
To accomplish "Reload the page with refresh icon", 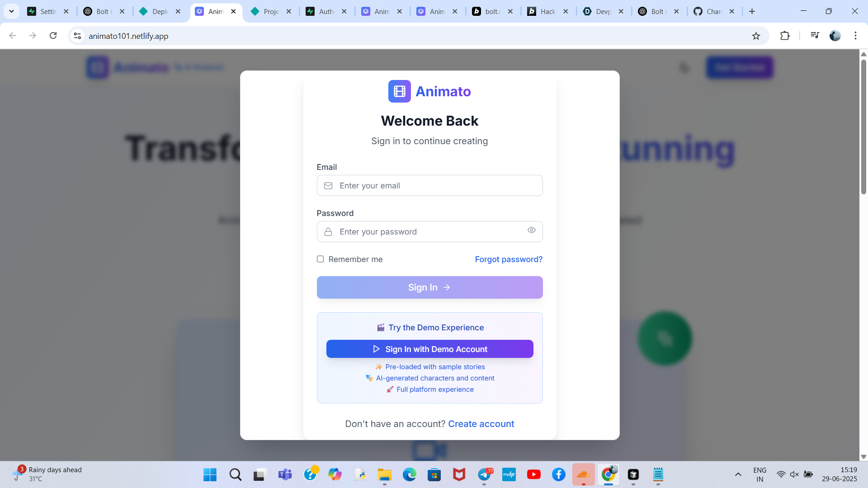I will 53,36.
